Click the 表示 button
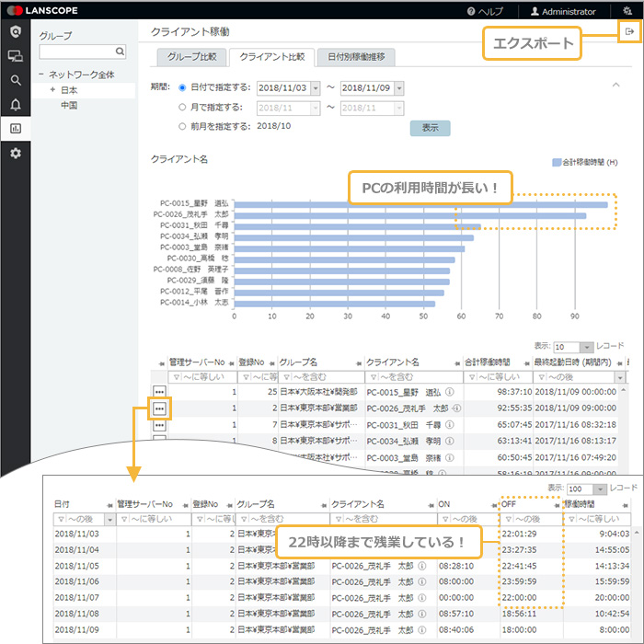The width and height of the screenshot is (644, 644). point(430,128)
